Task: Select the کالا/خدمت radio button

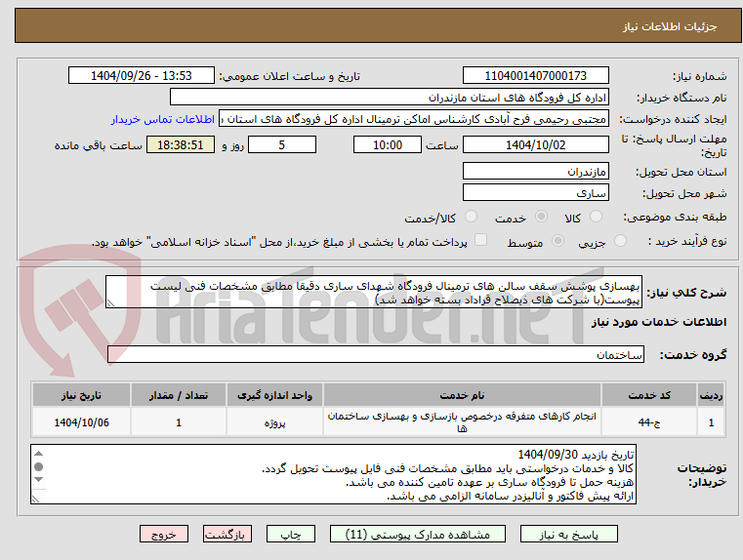Action: coord(471,217)
